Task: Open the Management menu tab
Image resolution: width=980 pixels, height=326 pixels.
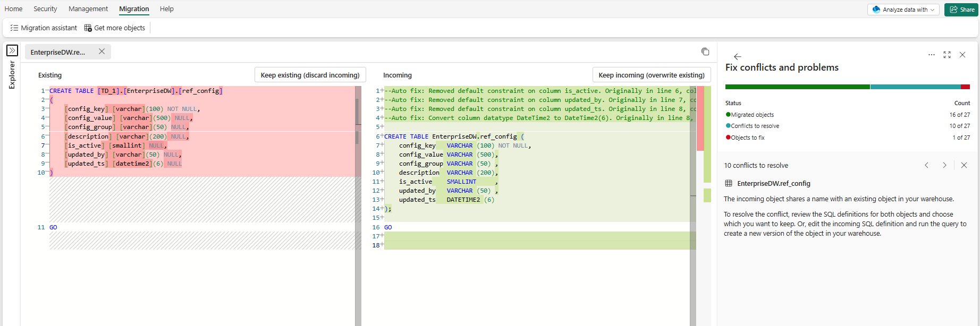Action: pos(88,8)
